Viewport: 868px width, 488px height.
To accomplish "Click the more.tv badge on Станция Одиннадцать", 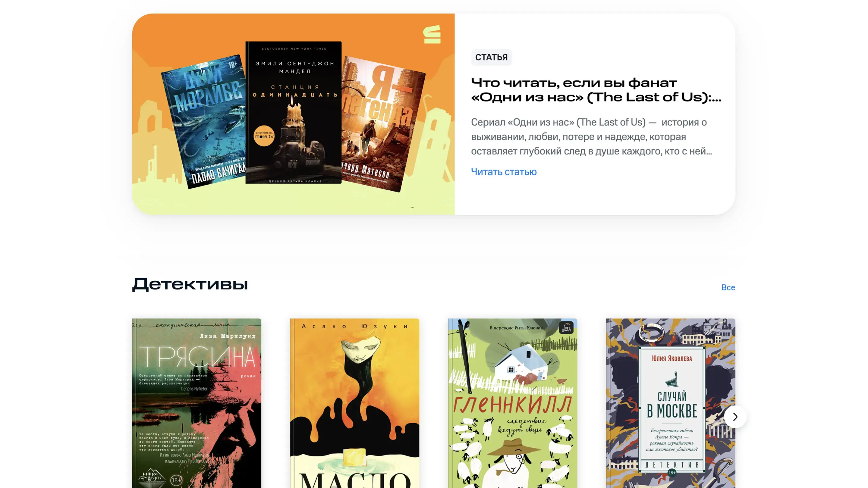I will tap(264, 135).
